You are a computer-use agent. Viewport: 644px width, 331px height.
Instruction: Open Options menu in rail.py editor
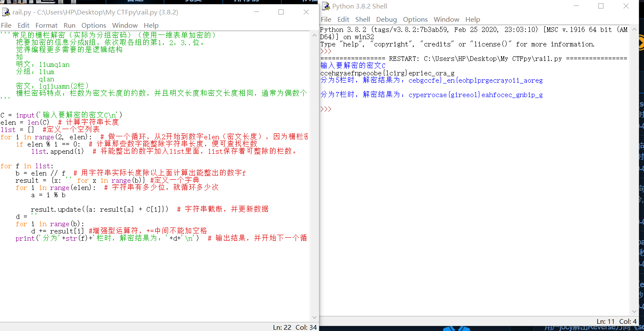pos(94,25)
